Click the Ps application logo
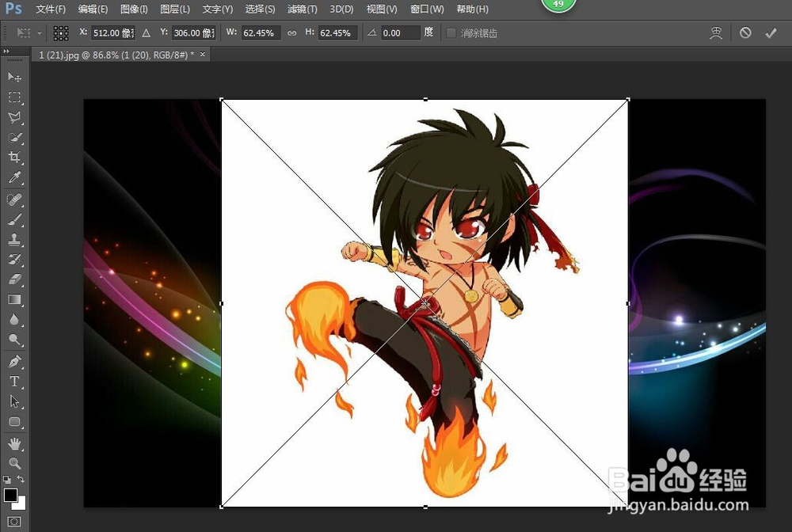 pos(13,9)
